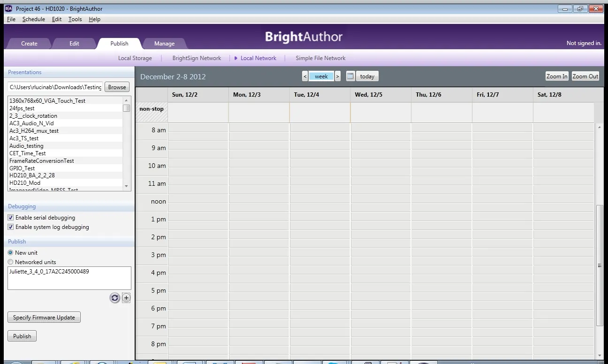The height and width of the screenshot is (364, 608).
Task: Click the presentations folder path field
Action: (x=55, y=87)
